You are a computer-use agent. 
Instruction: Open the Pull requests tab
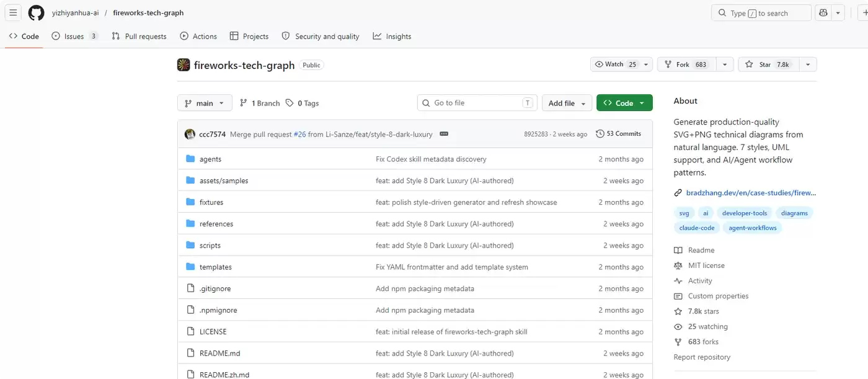pyautogui.click(x=139, y=36)
